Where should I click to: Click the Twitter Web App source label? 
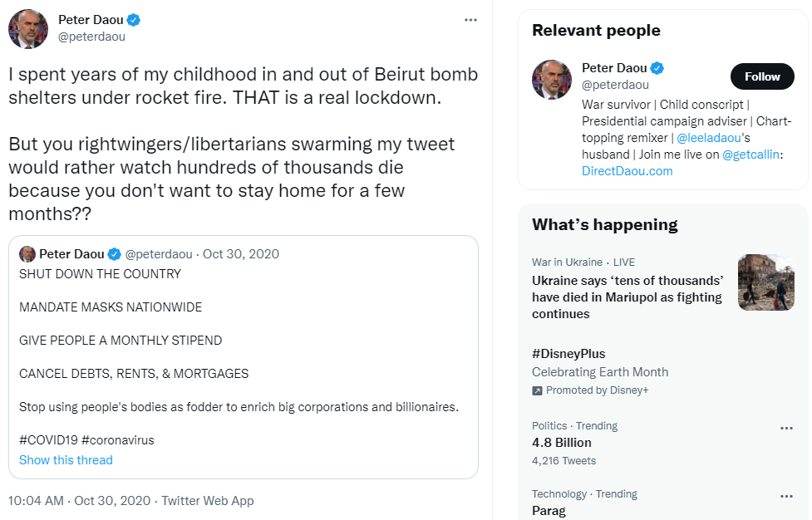[208, 501]
